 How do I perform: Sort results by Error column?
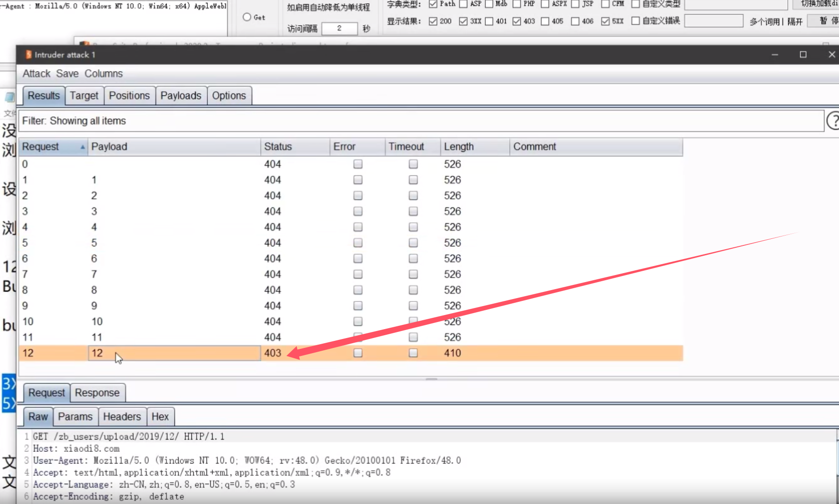pos(357,147)
